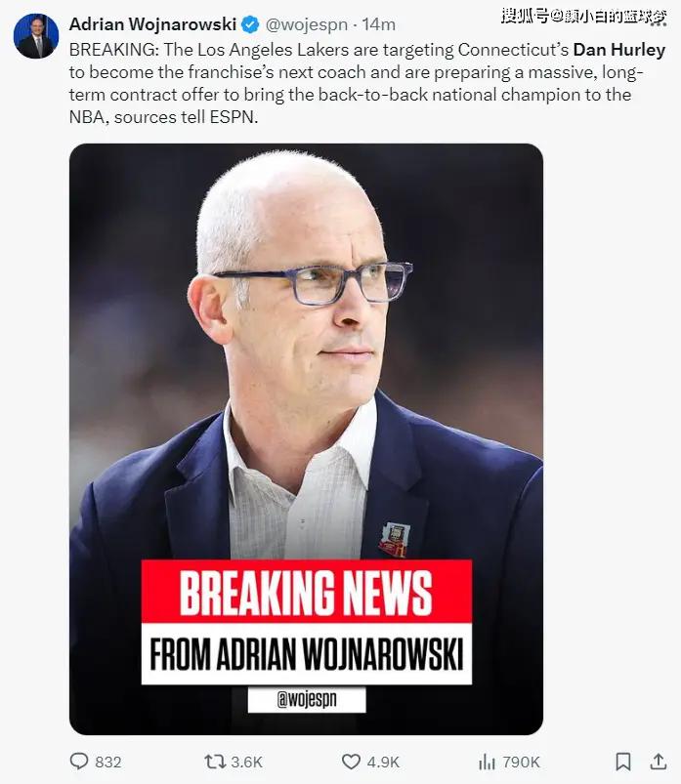
Task: Click the 14m timestamp
Action: (378, 24)
